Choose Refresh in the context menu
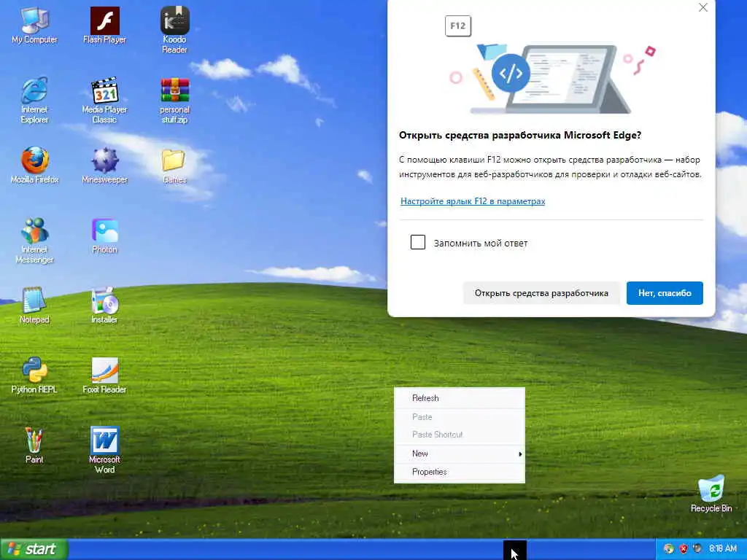Screen dimensions: 747x560 [460, 398]
